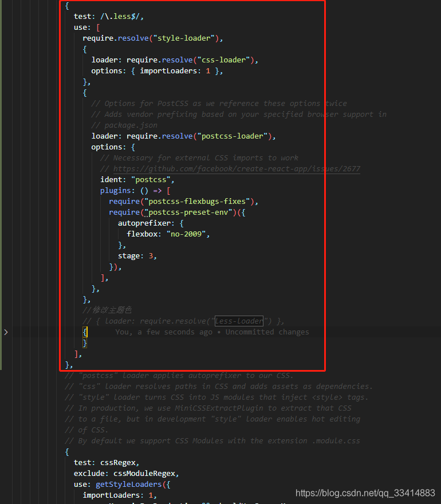Screen dimensions: 441x504
Task: Click require("postcss-preset-env") line
Action: [177, 212]
